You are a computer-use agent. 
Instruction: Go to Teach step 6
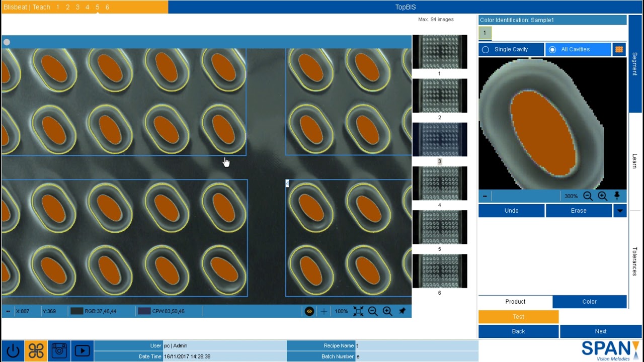[107, 7]
